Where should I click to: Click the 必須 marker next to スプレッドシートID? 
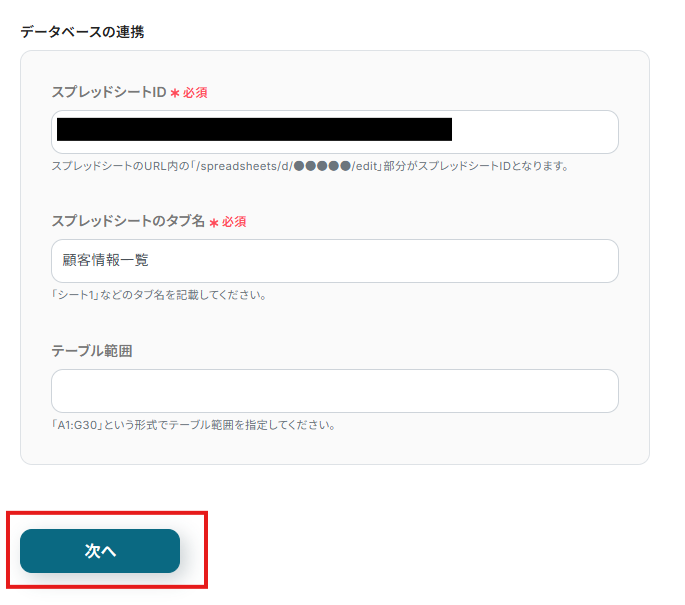pyautogui.click(x=195, y=92)
